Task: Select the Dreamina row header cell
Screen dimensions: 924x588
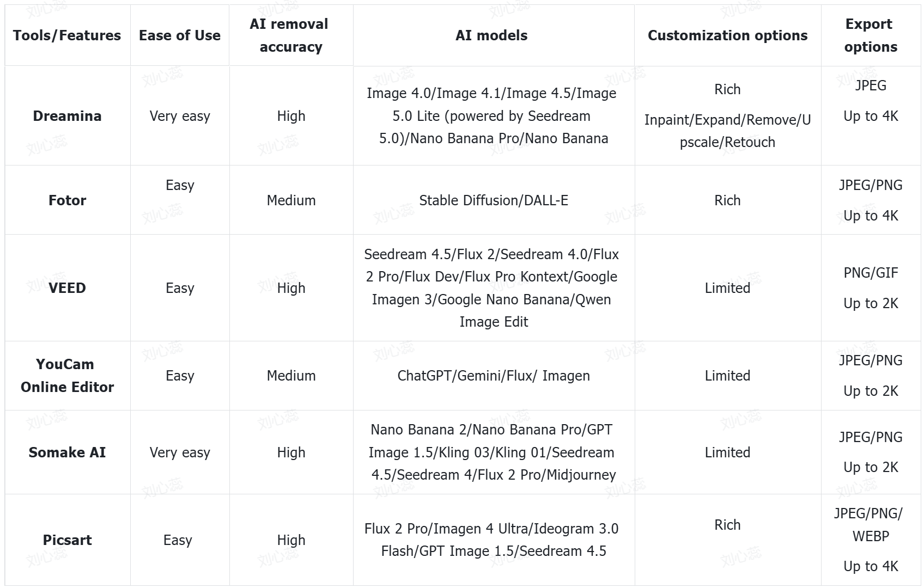Action: point(68,116)
